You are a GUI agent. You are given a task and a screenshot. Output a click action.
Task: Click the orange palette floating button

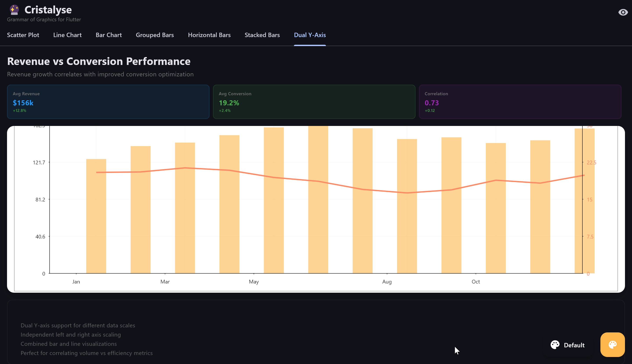point(612,344)
